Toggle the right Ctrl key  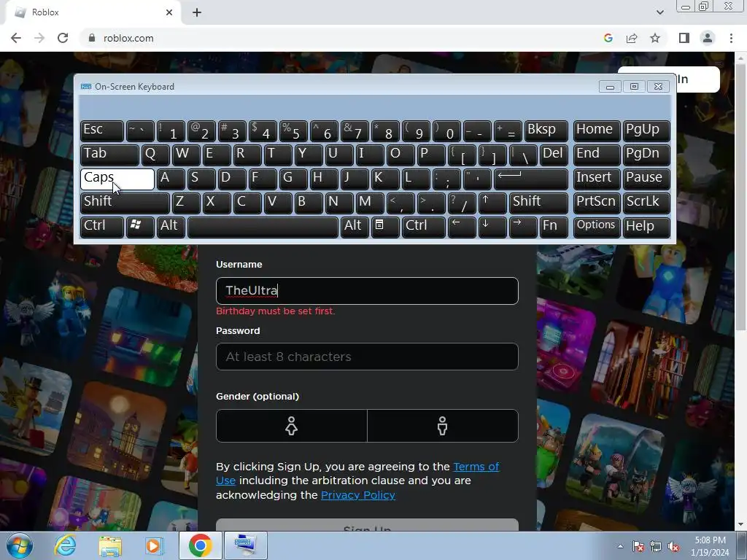[424, 226]
